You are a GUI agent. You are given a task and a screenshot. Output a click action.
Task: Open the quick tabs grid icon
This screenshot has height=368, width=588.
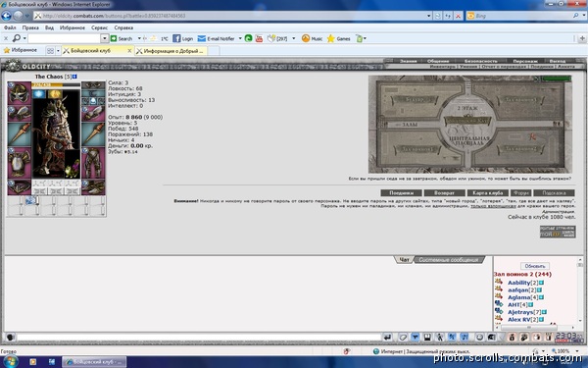[x=50, y=51]
